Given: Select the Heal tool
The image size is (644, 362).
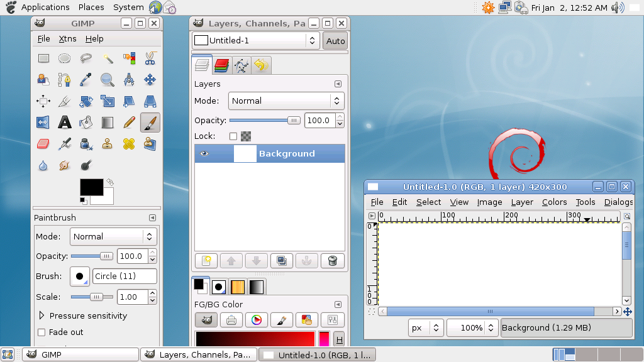Looking at the screenshot, I should point(128,144).
